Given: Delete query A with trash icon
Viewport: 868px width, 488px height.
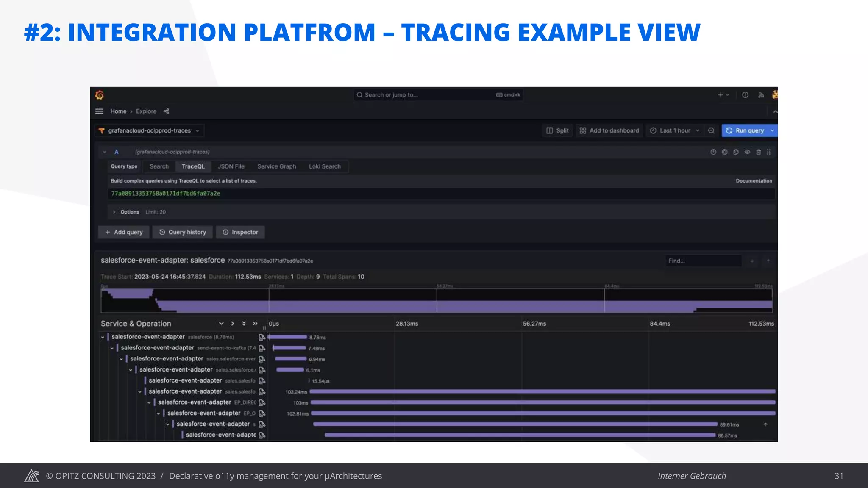Looking at the screenshot, I should [x=758, y=152].
